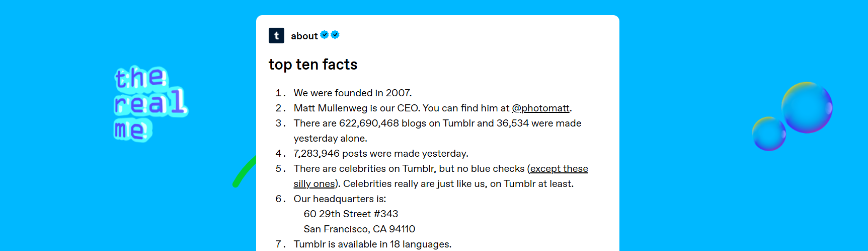
Task: Follow the @photomatt link
Action: [x=540, y=108]
